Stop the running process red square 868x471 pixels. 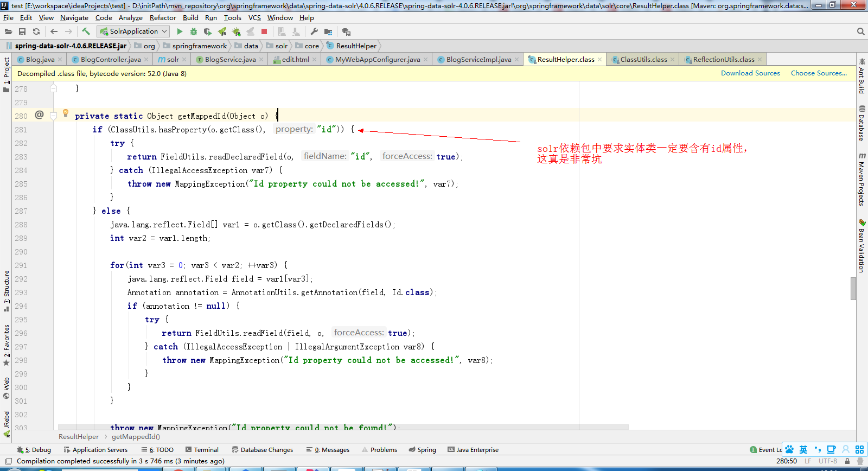(x=264, y=31)
